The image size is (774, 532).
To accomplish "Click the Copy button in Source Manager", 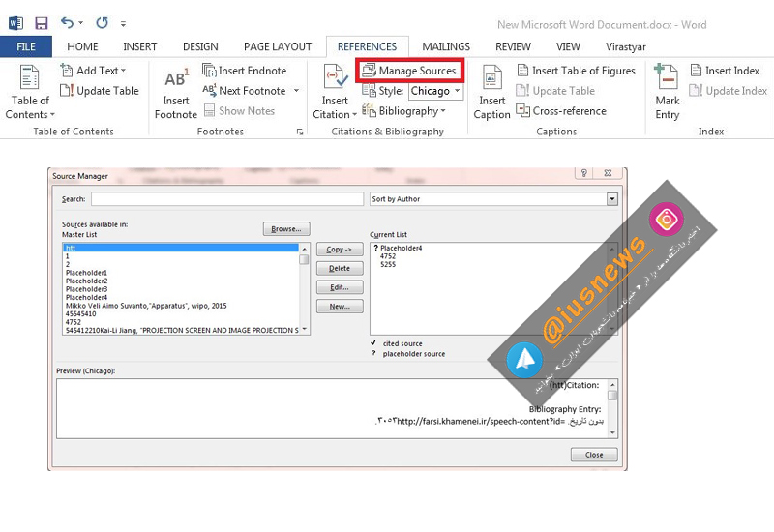I will (339, 250).
